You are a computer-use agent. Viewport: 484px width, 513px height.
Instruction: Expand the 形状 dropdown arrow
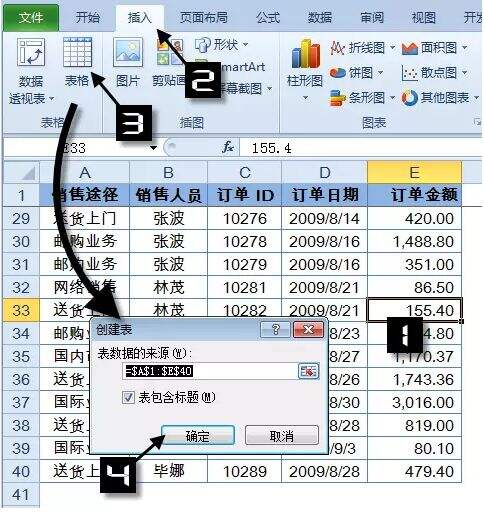tap(246, 44)
